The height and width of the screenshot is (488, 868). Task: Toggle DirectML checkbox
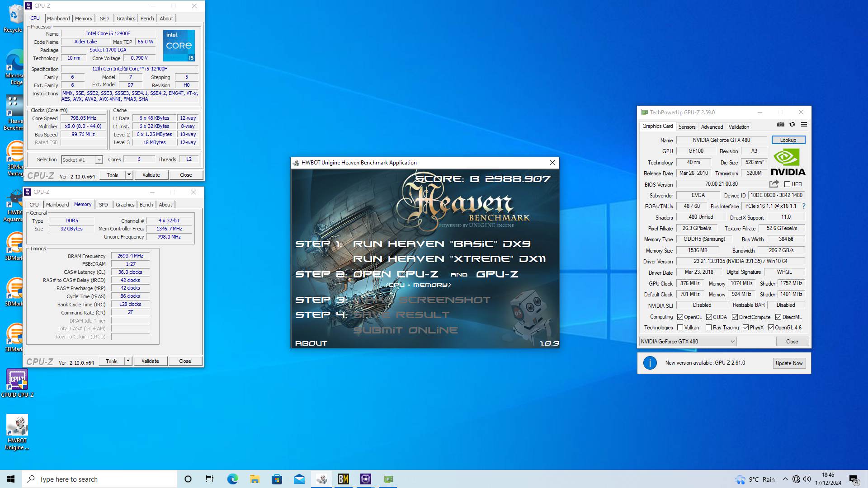coord(778,317)
